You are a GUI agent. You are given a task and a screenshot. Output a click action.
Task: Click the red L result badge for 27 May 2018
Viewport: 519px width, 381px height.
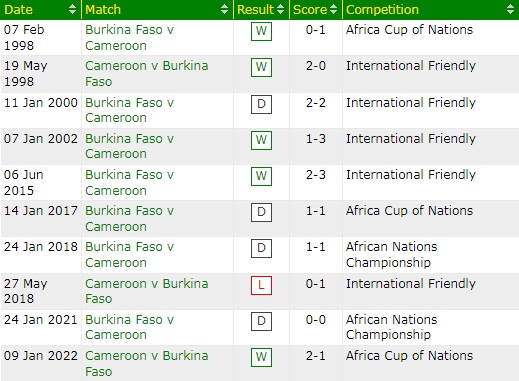pyautogui.click(x=261, y=285)
